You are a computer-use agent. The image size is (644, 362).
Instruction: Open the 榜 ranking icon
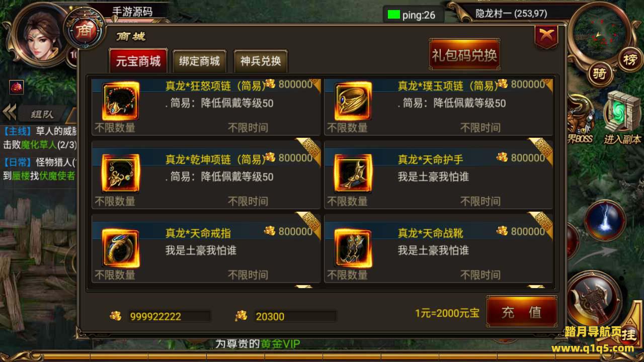630,60
